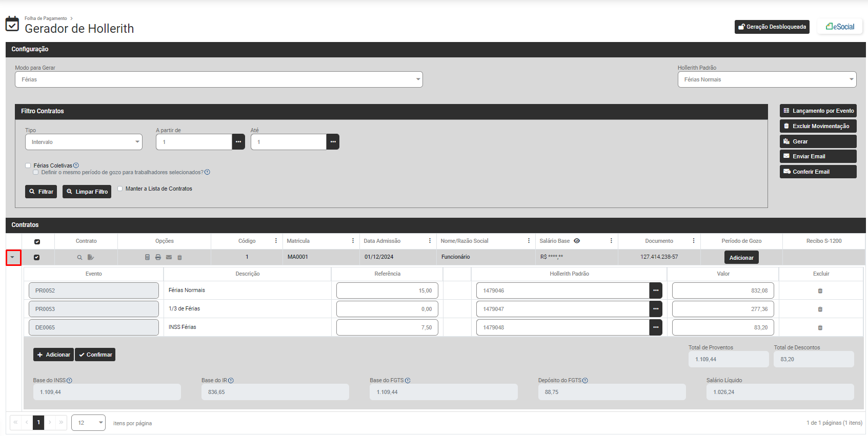
Task: Click the Folha de Pagamento breadcrumb
Action: (46, 18)
